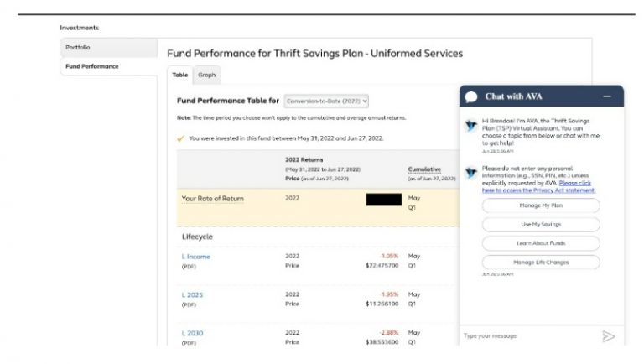
Task: Open the L 2030 fund link
Action: pos(192,333)
